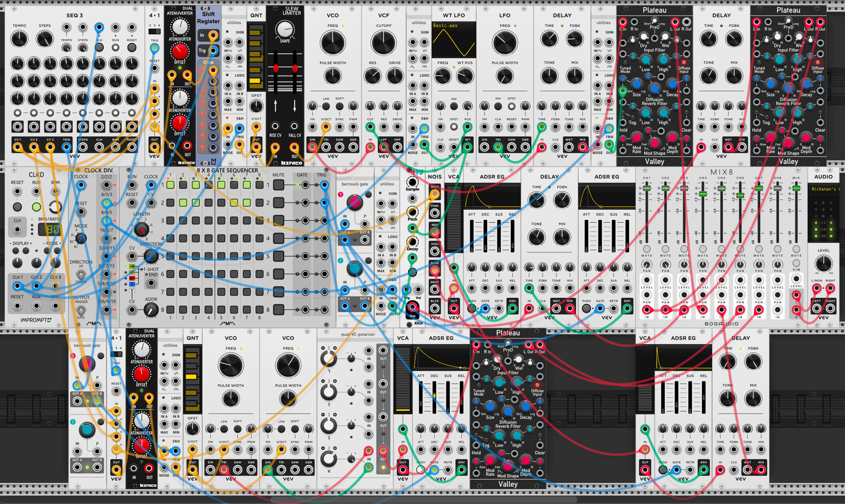
Task: Mute MIX8 channel CH5
Action: [x=721, y=249]
